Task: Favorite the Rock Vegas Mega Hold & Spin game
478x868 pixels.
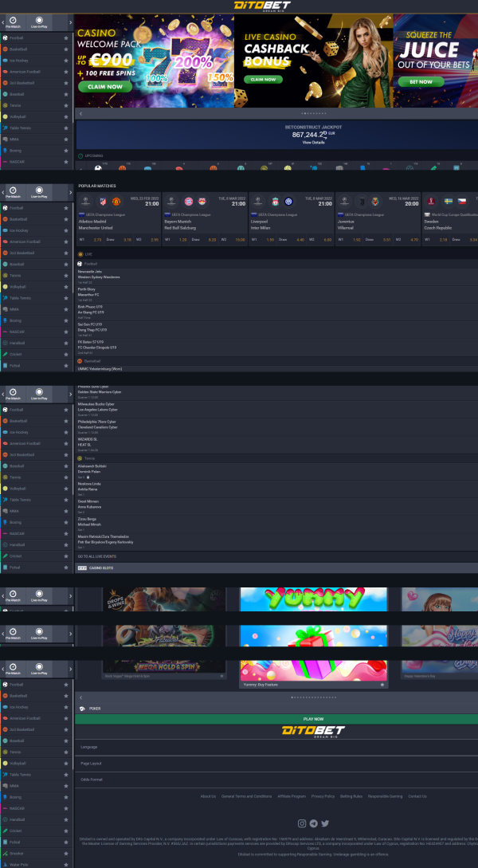Action: pyautogui.click(x=221, y=676)
